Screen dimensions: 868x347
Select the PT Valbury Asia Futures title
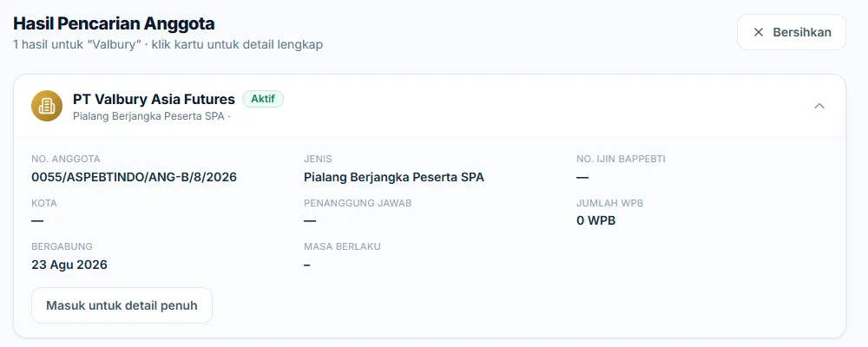[x=154, y=99]
